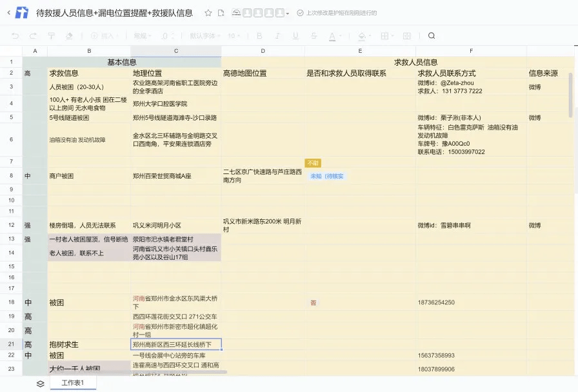Select phone number cell 15637358993

[x=471, y=355]
